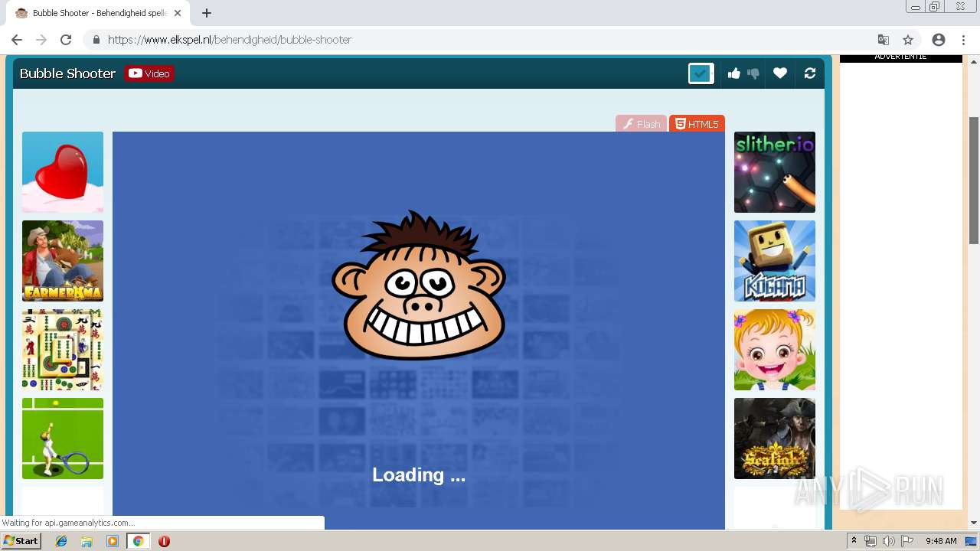Screen dimensions: 980x551
Task: Click the scrollbar up arrow
Action: tap(974, 61)
